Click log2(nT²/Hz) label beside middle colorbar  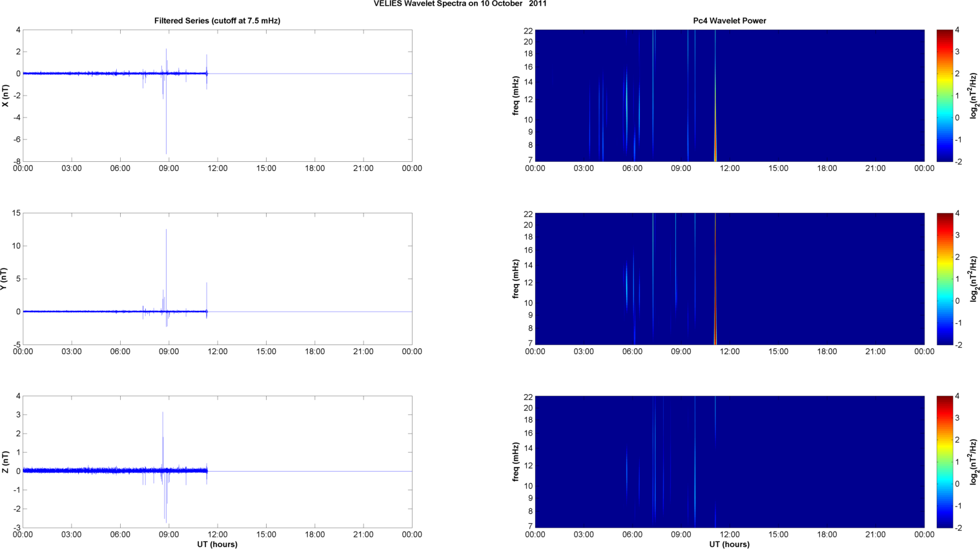point(974,279)
